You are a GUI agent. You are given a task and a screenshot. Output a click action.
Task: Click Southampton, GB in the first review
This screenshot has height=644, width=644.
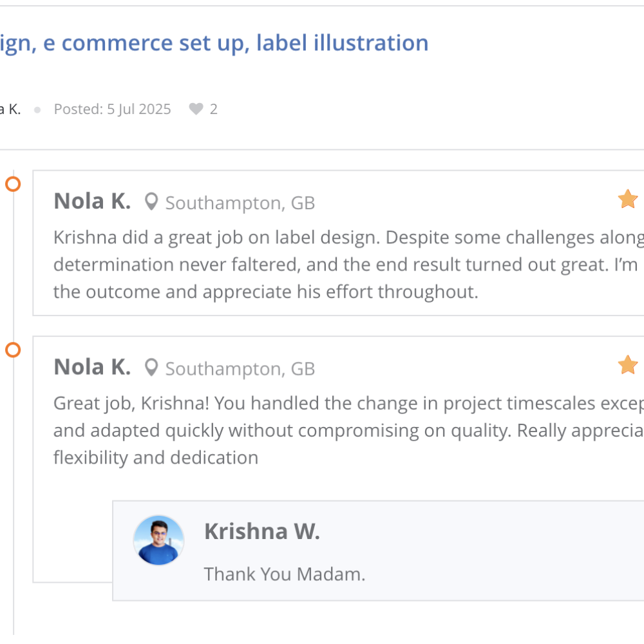click(x=240, y=204)
